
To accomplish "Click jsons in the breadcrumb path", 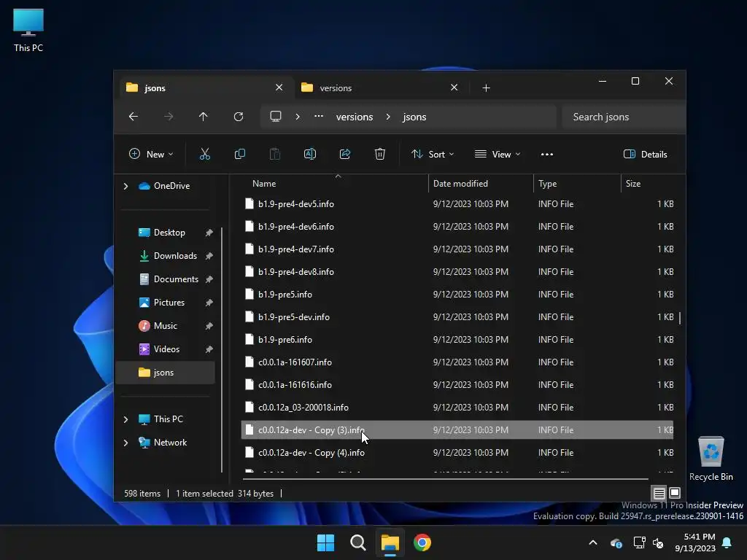I will (x=414, y=117).
